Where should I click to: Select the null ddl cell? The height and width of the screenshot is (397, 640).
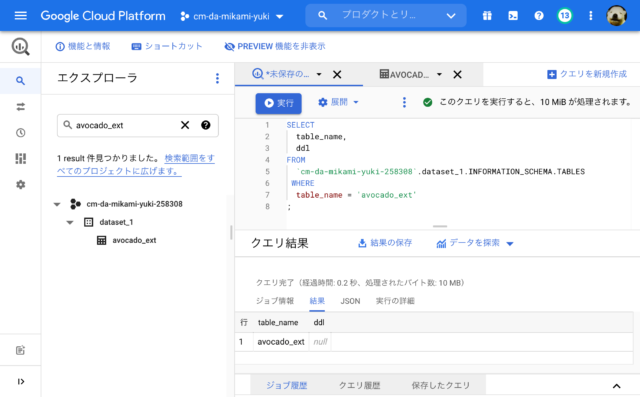tap(320, 342)
